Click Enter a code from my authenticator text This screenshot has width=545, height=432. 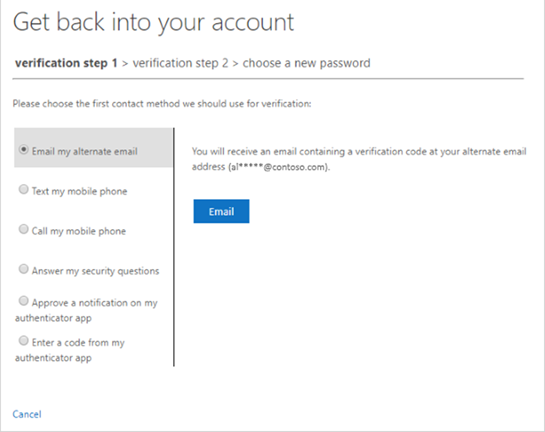click(70, 350)
